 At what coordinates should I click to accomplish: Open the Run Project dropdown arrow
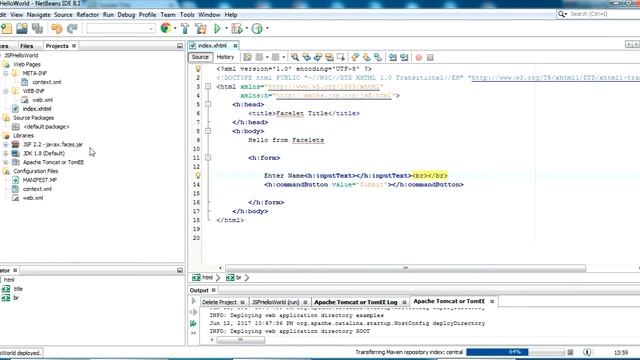tap(226, 28)
